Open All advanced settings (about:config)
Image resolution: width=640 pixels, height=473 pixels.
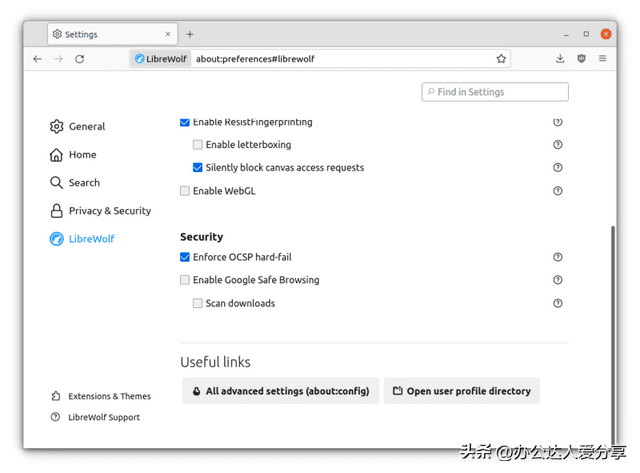[280, 391]
